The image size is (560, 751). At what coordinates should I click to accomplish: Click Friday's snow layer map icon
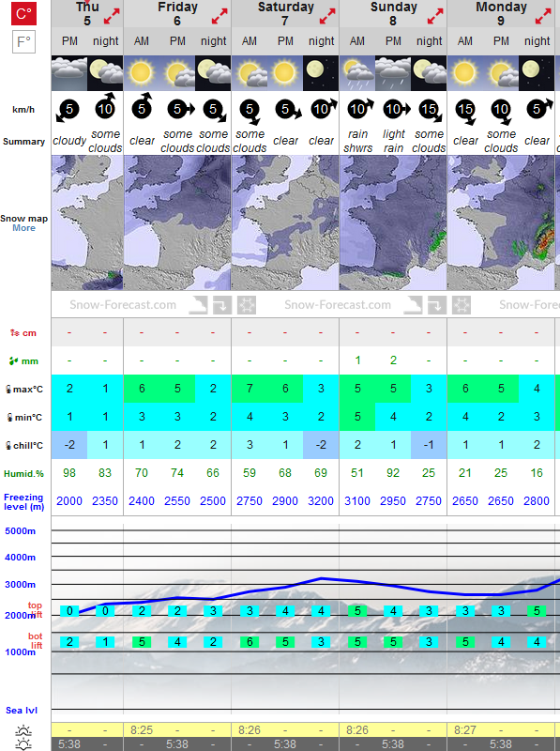(198, 304)
